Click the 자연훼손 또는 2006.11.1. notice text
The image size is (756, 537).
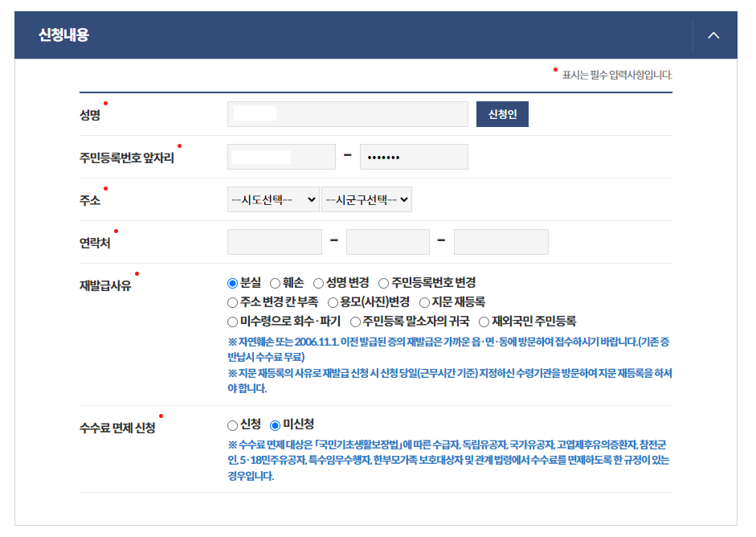pyautogui.click(x=448, y=350)
